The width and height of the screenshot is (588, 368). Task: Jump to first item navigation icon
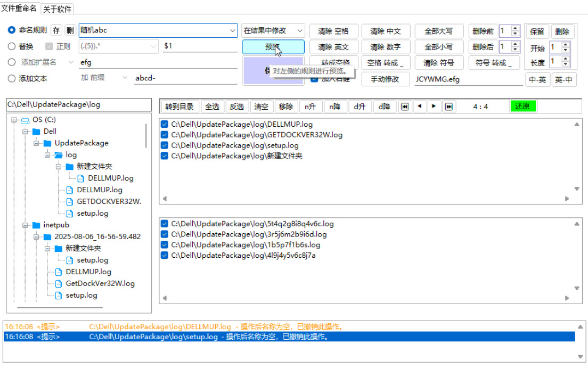point(405,107)
